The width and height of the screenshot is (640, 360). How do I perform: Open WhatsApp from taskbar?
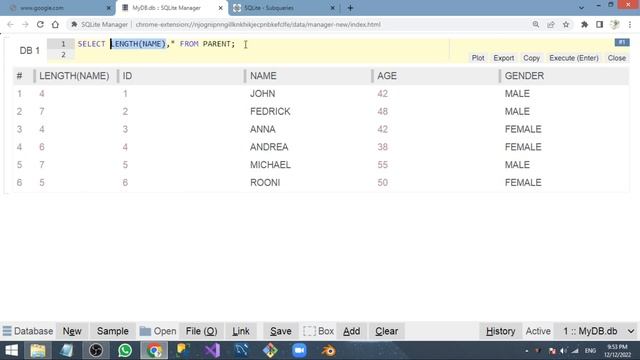click(x=125, y=350)
